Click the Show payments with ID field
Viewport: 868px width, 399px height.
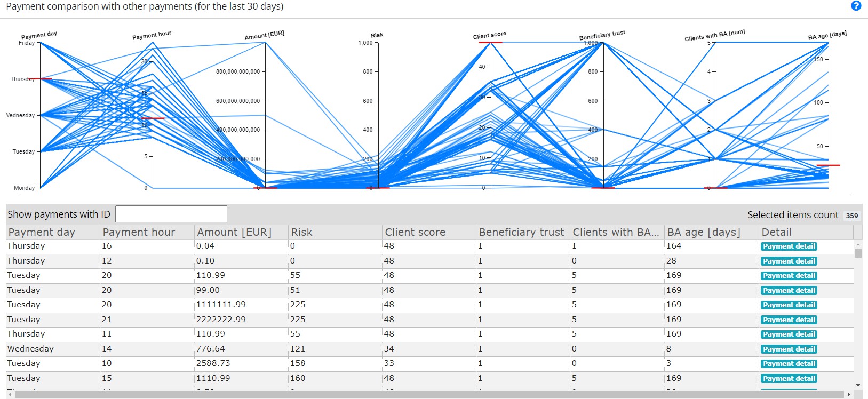[x=171, y=214]
